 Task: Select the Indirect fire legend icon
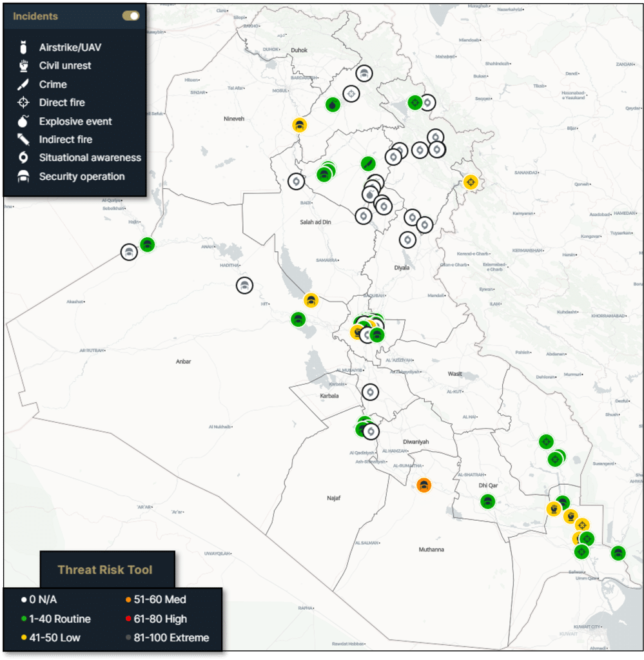pyautogui.click(x=24, y=139)
